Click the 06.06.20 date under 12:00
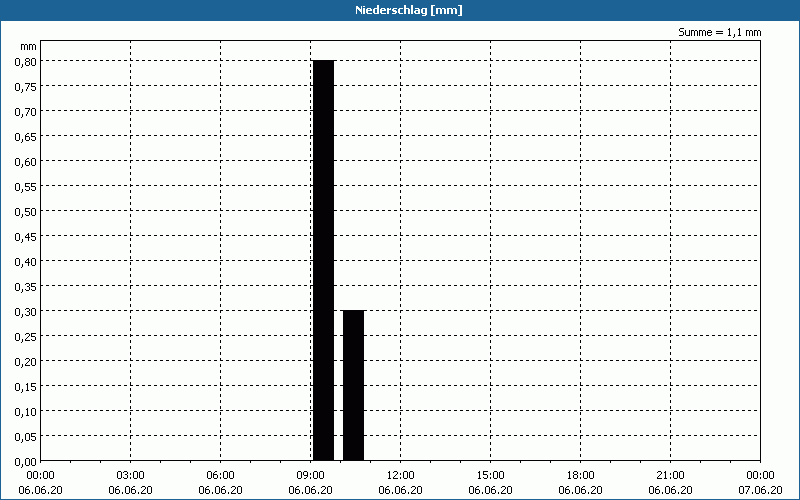Viewport: 800px width, 500px height. [401, 490]
